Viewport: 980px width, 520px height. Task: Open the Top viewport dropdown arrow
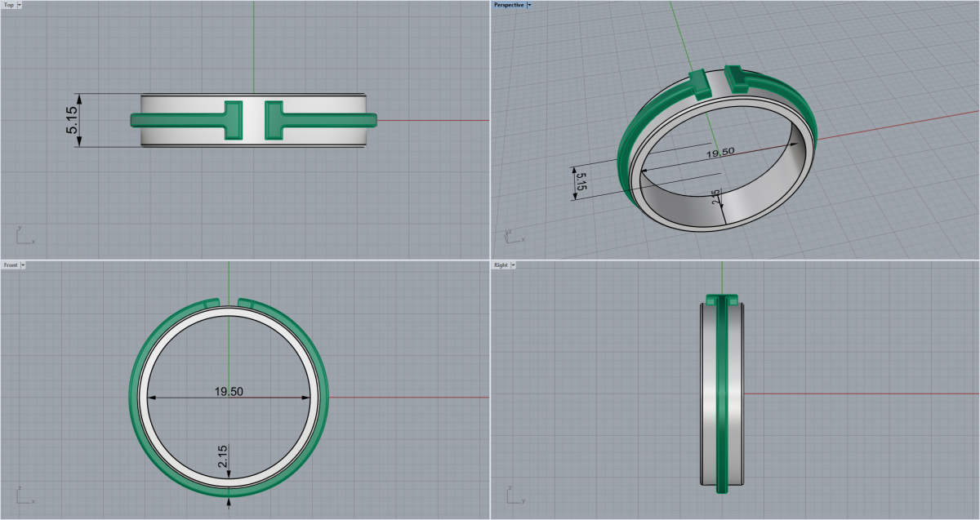point(19,5)
